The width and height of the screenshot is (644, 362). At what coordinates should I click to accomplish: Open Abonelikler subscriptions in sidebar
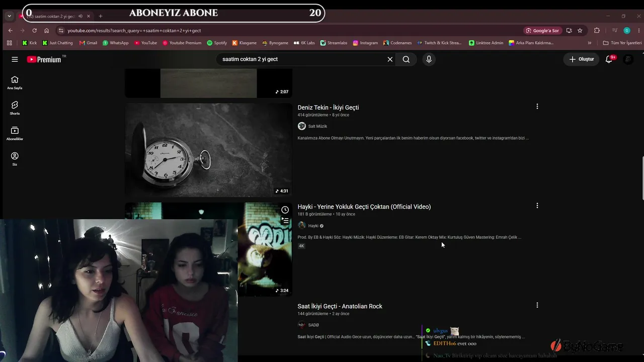15,133
